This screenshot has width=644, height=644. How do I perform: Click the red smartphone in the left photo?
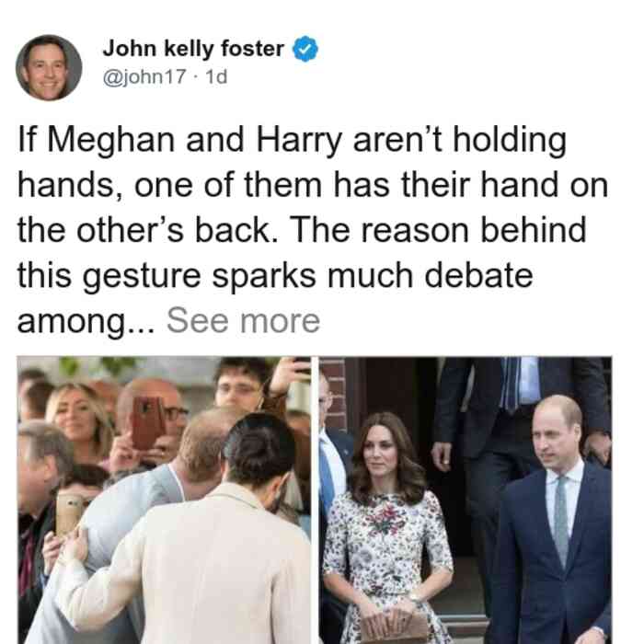point(147,422)
